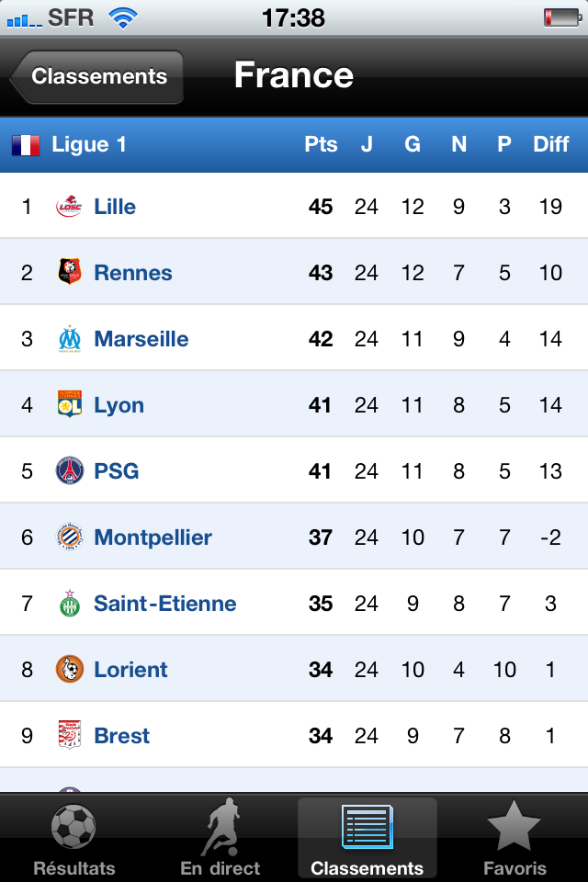This screenshot has height=882, width=588.
Task: Switch to the En direct tab
Action: [220, 838]
